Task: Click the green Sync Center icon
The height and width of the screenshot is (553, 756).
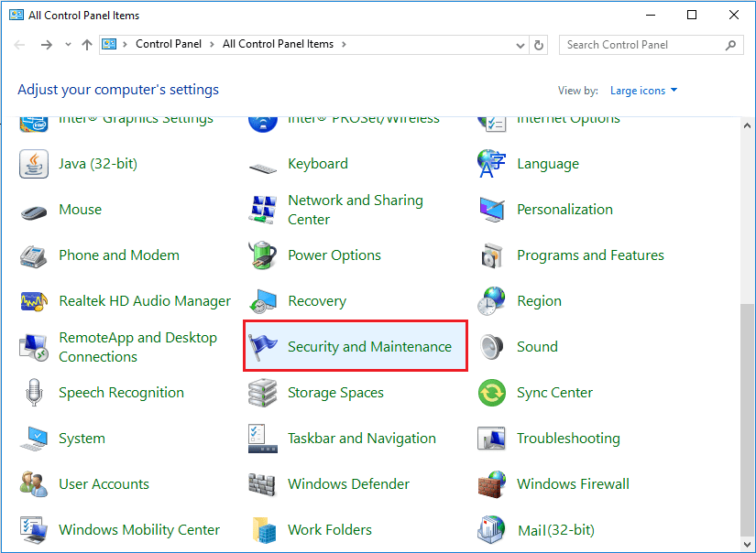Action: (492, 393)
